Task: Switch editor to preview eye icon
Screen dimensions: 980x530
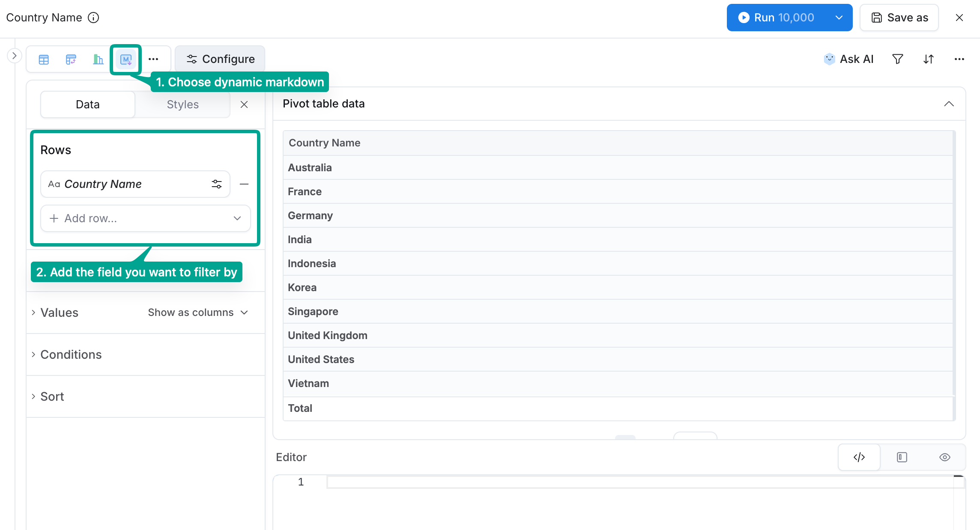Action: click(945, 457)
